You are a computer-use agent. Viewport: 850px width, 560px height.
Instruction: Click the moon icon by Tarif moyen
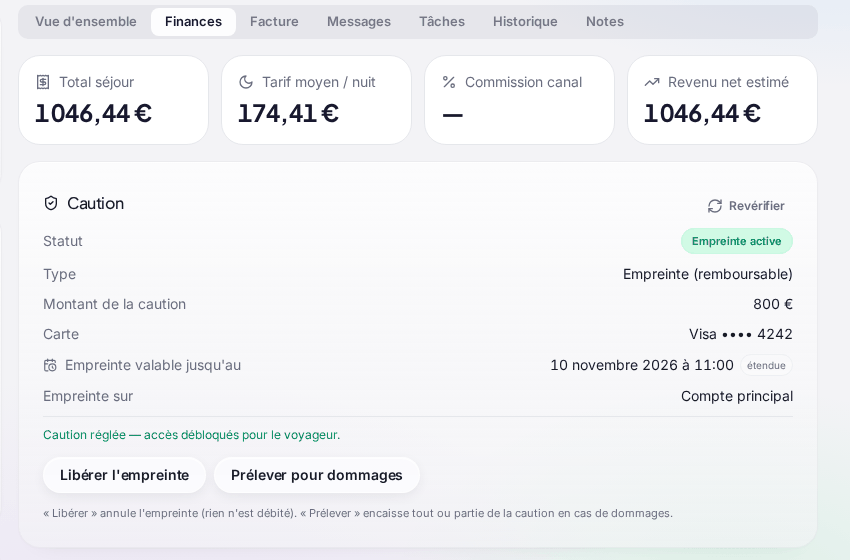[x=246, y=82]
